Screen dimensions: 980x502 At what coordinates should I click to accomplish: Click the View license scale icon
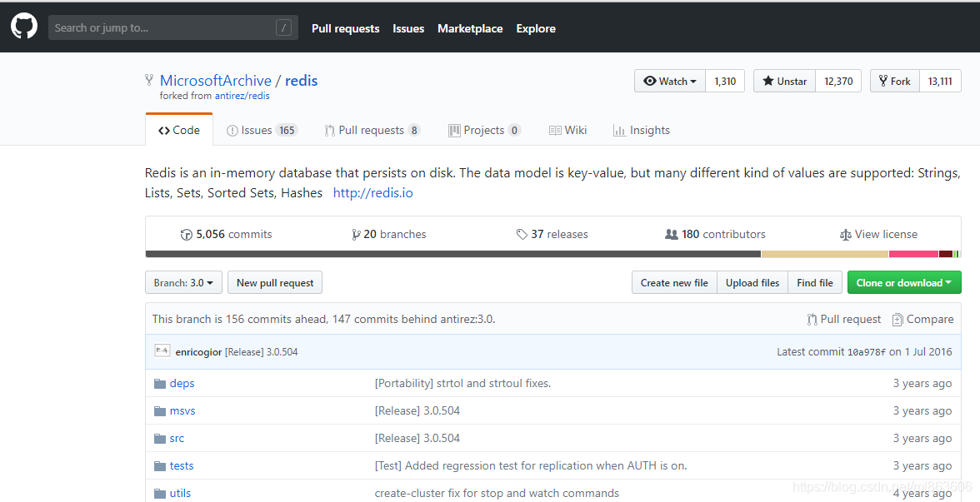[846, 235]
